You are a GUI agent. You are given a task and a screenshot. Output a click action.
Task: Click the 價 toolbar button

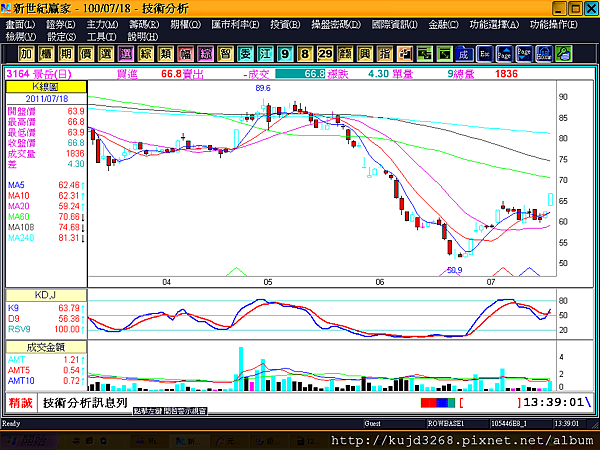[x=86, y=54]
